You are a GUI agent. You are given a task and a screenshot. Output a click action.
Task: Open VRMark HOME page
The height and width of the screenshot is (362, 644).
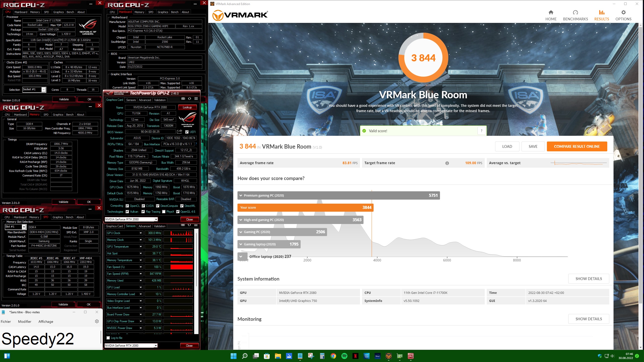(551, 16)
